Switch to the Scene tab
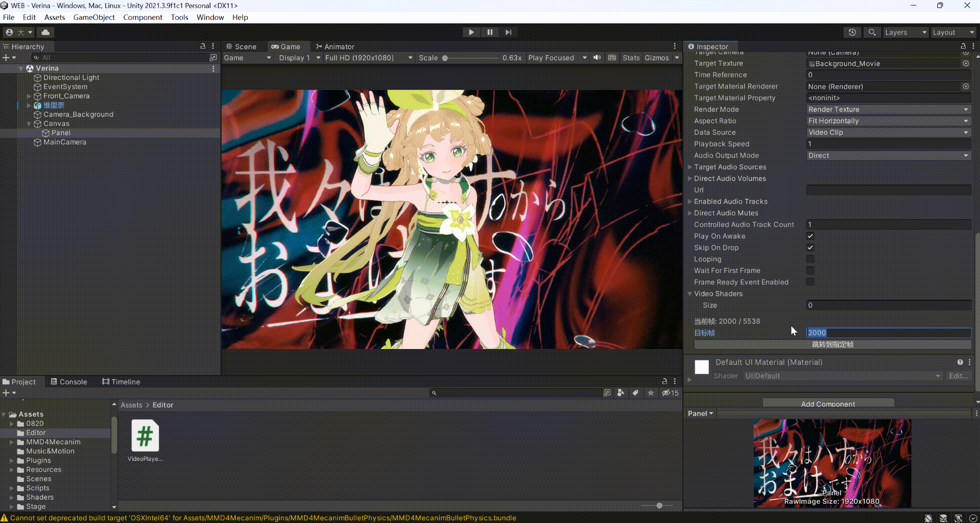This screenshot has width=980, height=523. (x=242, y=47)
